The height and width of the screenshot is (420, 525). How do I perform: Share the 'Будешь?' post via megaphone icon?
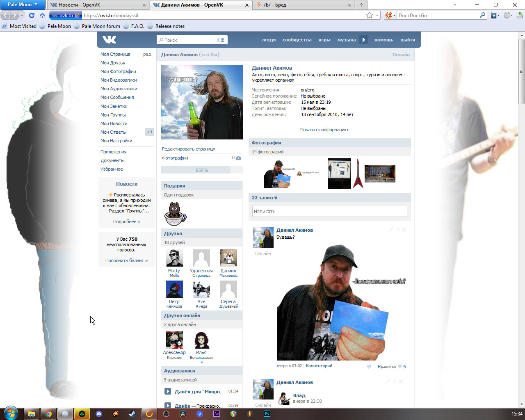pyautogui.click(x=369, y=366)
